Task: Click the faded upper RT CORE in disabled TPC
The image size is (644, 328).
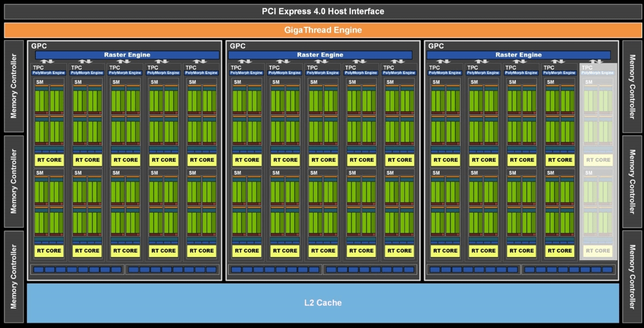Action: [598, 160]
